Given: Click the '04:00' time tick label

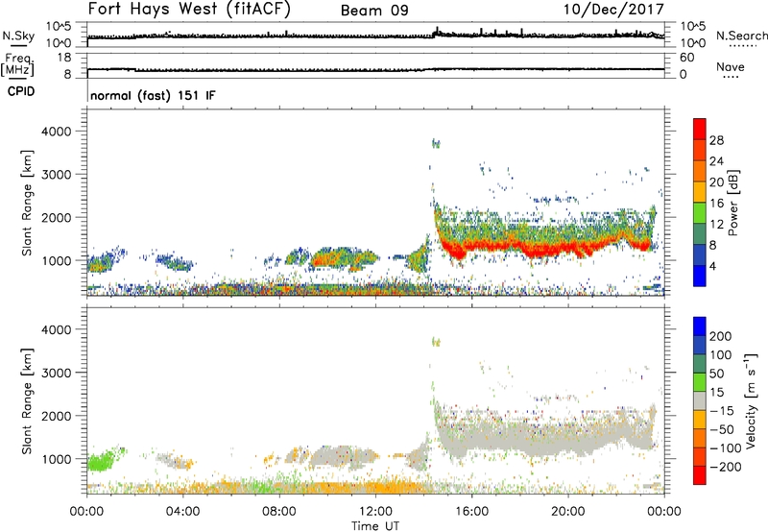Looking at the screenshot, I should [x=182, y=512].
